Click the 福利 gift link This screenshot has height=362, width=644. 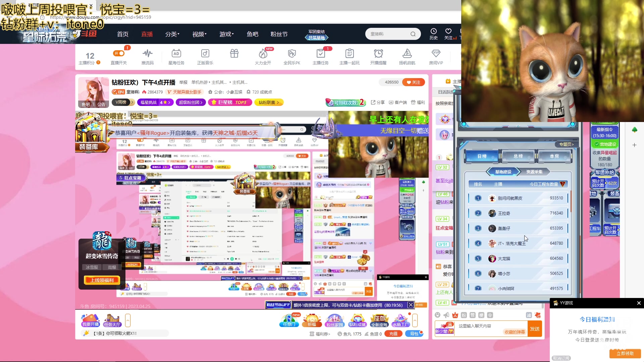pos(418,103)
